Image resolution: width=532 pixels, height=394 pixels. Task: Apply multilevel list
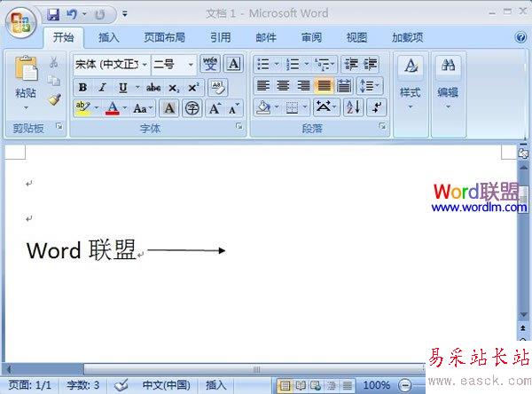pyautogui.click(x=323, y=64)
